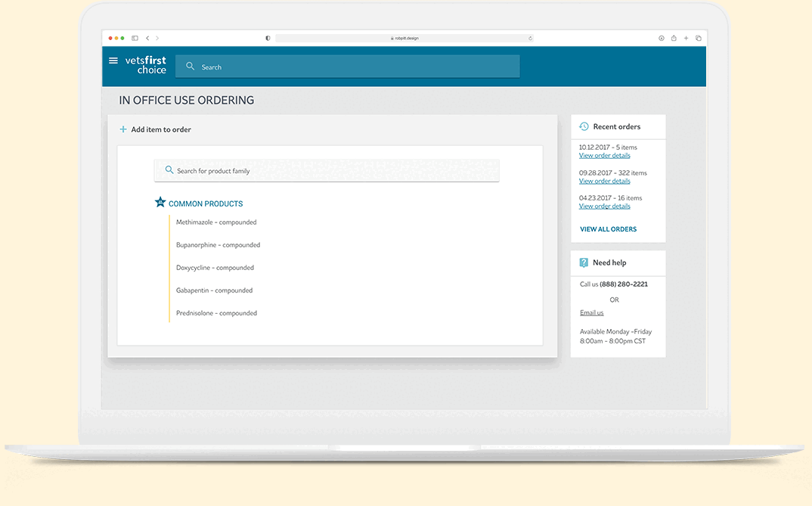Image resolution: width=812 pixels, height=506 pixels.
Task: Open VIEW ALL ORDERS
Action: (x=608, y=229)
